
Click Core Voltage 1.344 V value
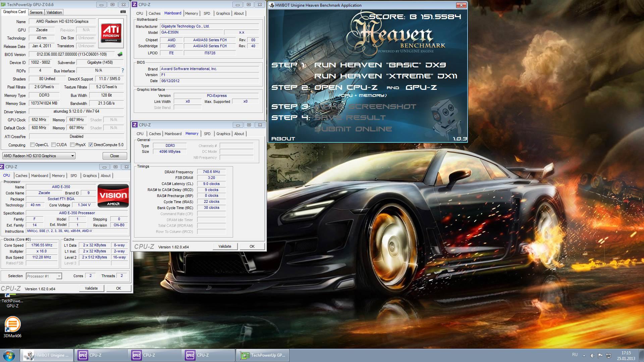[x=84, y=205]
